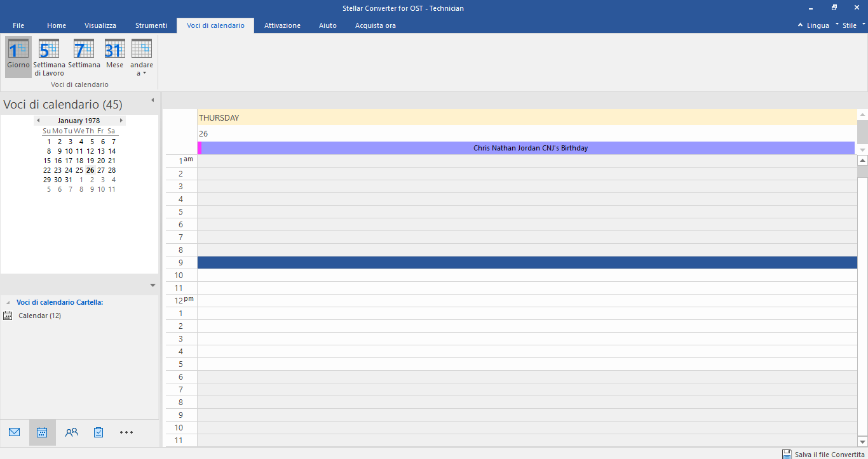
Task: Go to previous month in mini calendar
Action: tap(38, 121)
